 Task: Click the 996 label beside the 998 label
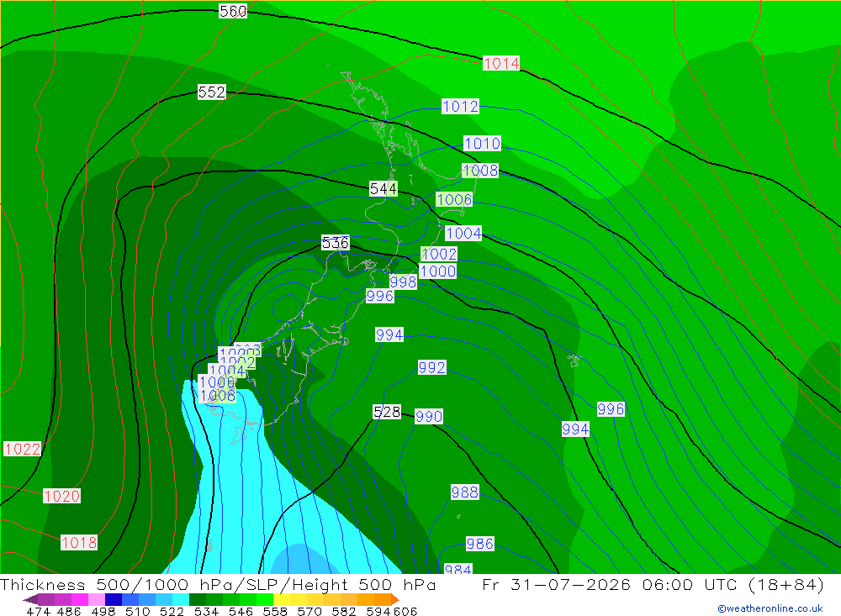pyautogui.click(x=380, y=296)
